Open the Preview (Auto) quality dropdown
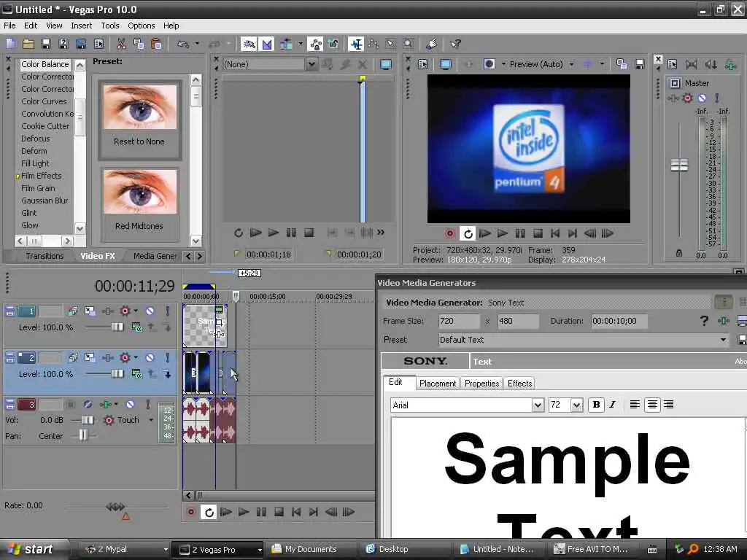The image size is (747, 560). pyautogui.click(x=571, y=64)
